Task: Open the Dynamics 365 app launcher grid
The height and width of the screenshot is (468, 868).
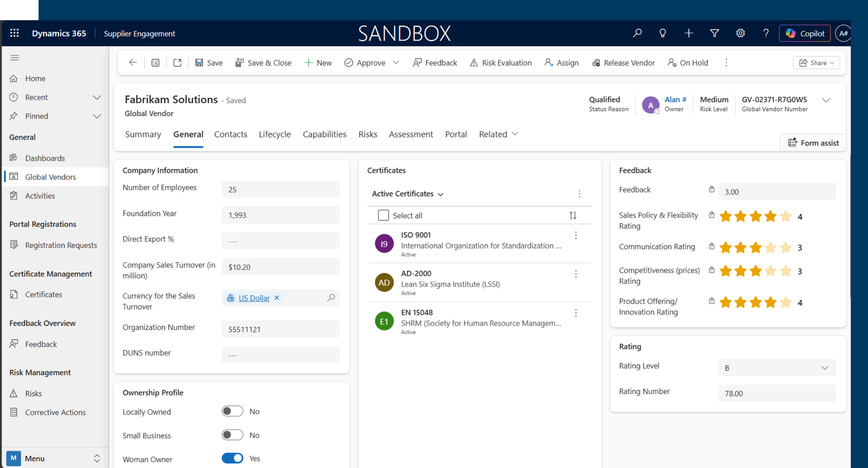Action: 15,33
